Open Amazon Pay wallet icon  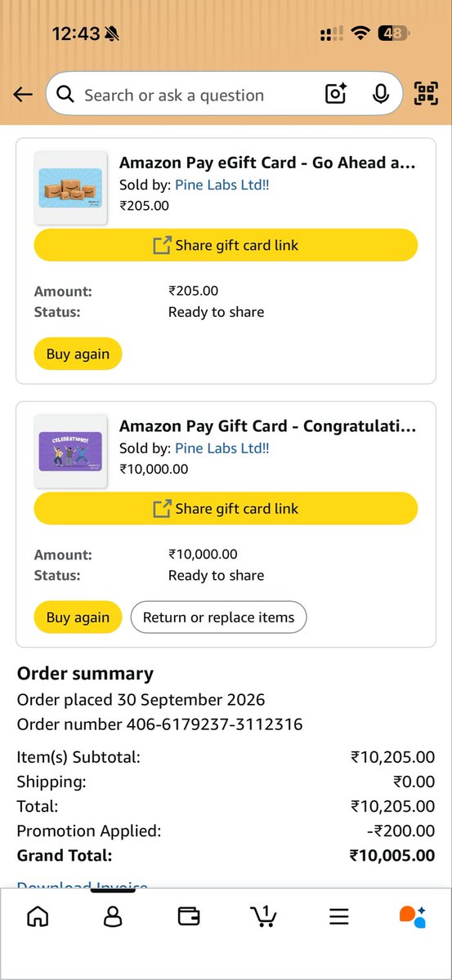coord(189,916)
